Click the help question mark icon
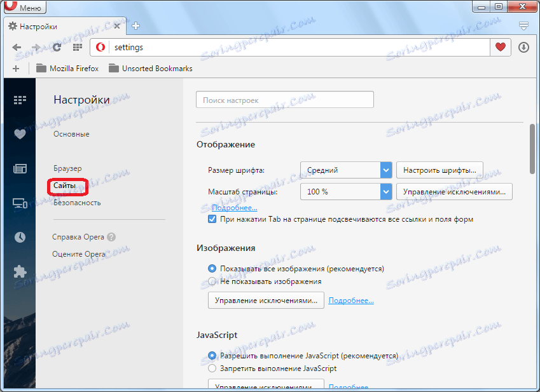Screen dimensions: 540x392 coord(111,237)
